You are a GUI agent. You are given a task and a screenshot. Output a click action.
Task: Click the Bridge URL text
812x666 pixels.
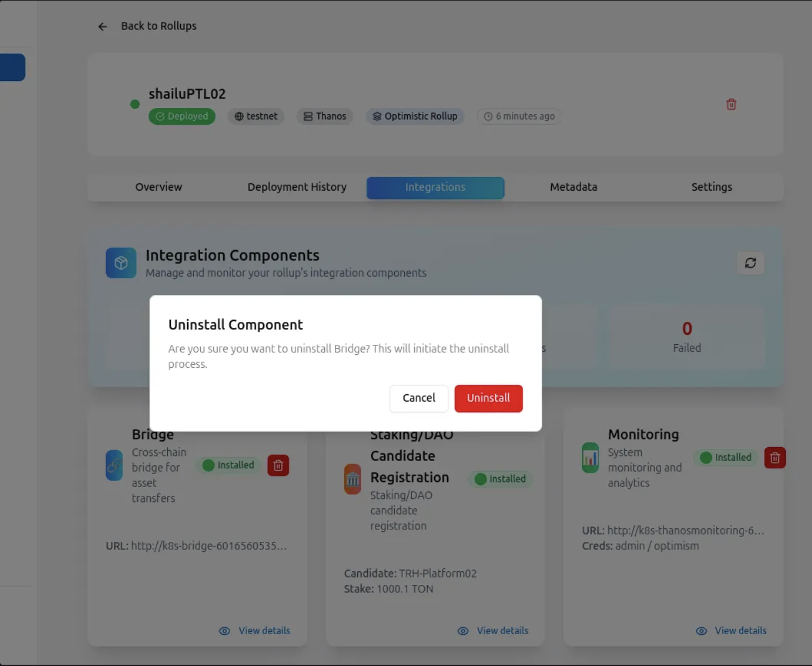tap(196, 546)
